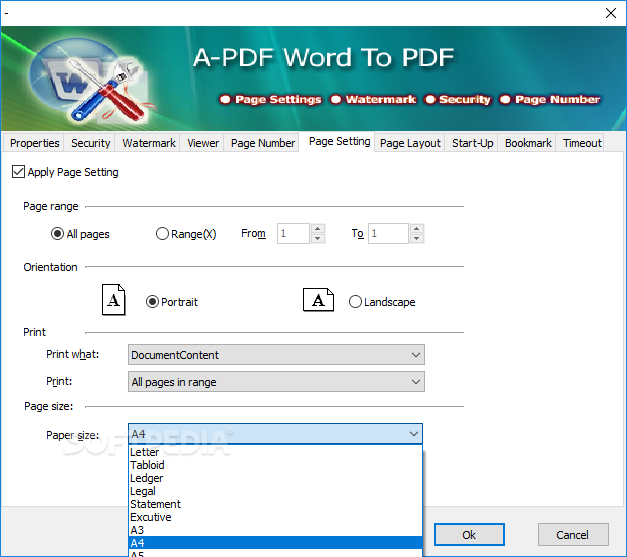
Task: Select Excutive in the paper size list
Action: (x=275, y=517)
